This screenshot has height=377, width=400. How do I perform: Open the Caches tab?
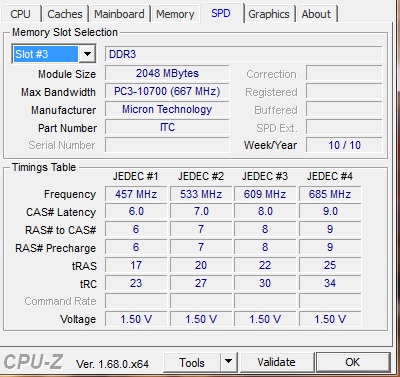pos(65,14)
